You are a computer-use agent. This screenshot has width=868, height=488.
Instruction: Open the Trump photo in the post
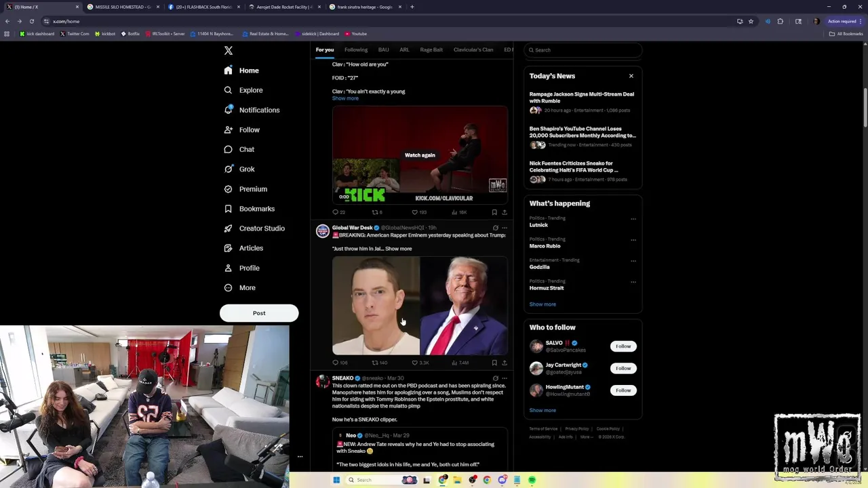click(x=464, y=306)
